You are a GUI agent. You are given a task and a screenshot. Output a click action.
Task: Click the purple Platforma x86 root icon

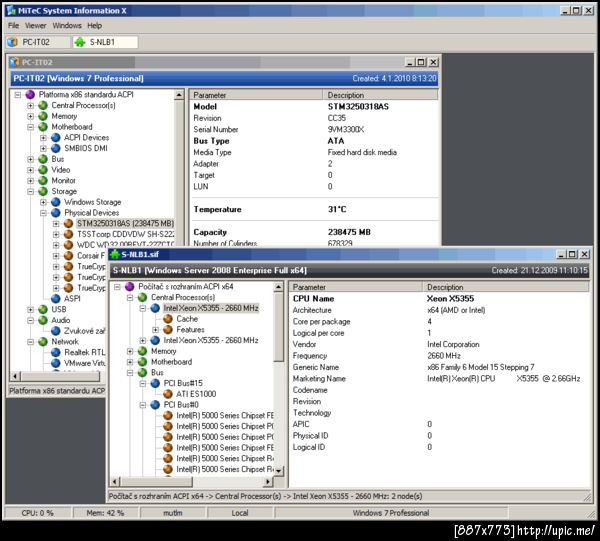30,95
